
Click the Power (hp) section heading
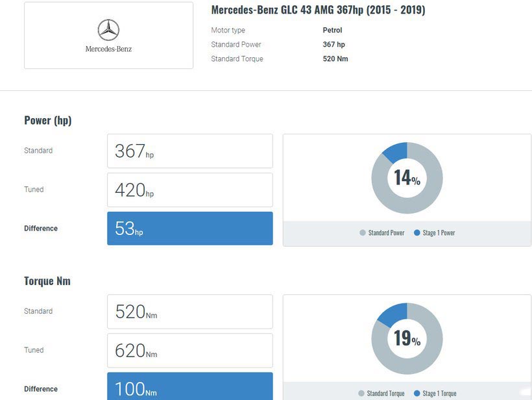tap(47, 120)
